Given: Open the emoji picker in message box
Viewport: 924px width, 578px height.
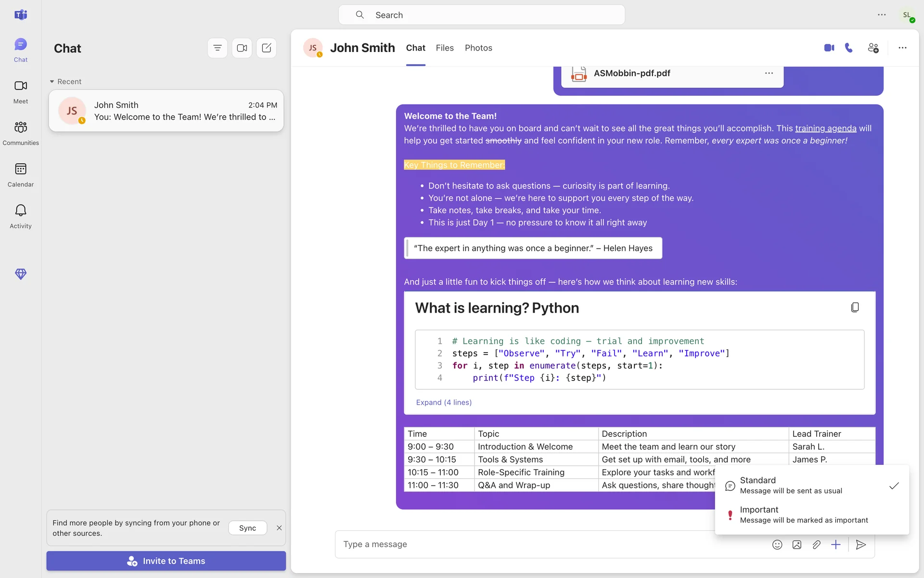Looking at the screenshot, I should coord(777,545).
